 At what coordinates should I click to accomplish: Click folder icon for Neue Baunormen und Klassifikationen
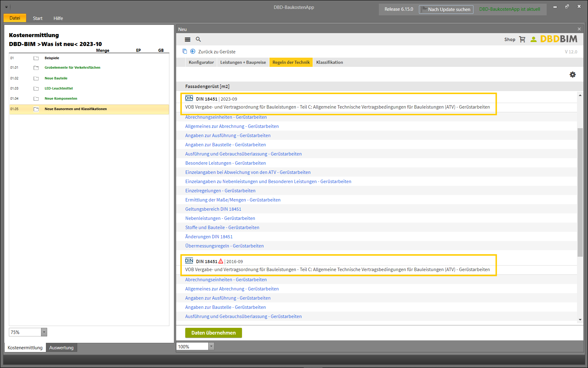tap(36, 109)
